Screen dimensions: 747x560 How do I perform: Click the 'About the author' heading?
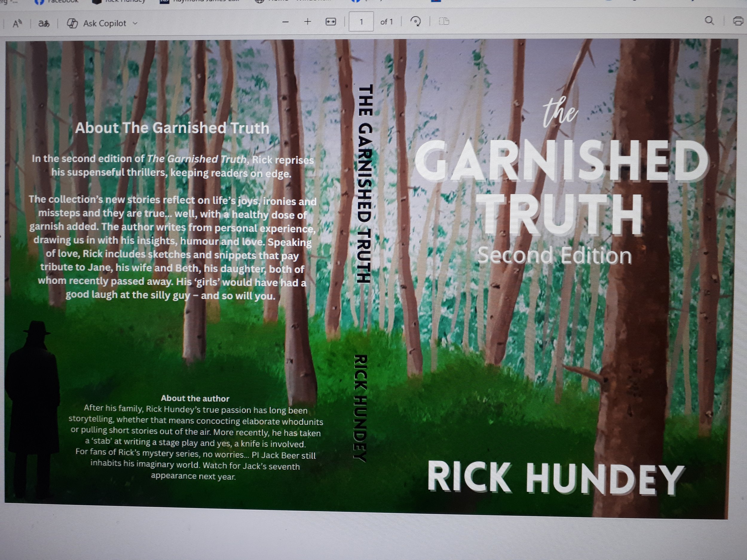195,398
